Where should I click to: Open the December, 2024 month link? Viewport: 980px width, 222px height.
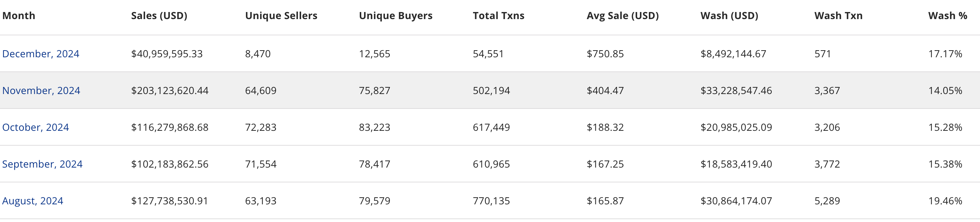pos(41,54)
